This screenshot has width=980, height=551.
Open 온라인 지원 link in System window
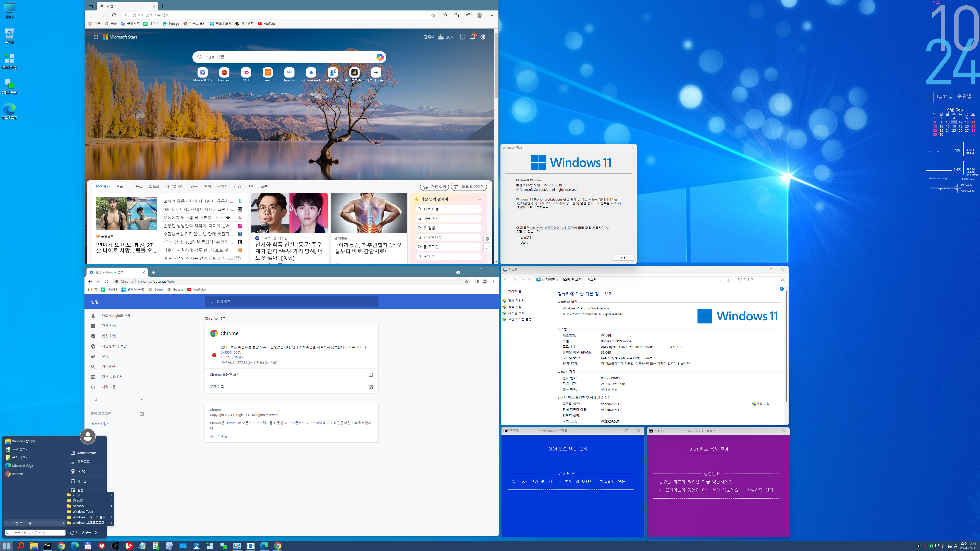click(609, 389)
